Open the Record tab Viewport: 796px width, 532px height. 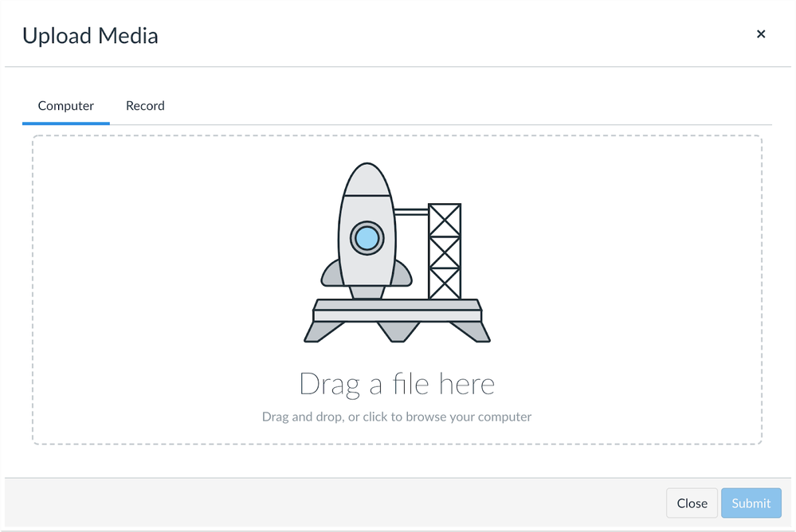(x=145, y=106)
